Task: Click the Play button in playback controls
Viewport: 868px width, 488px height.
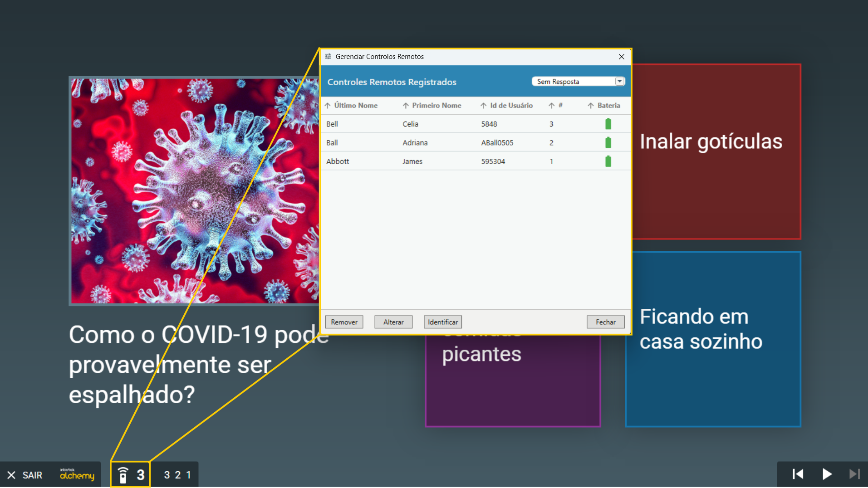Action: [827, 474]
